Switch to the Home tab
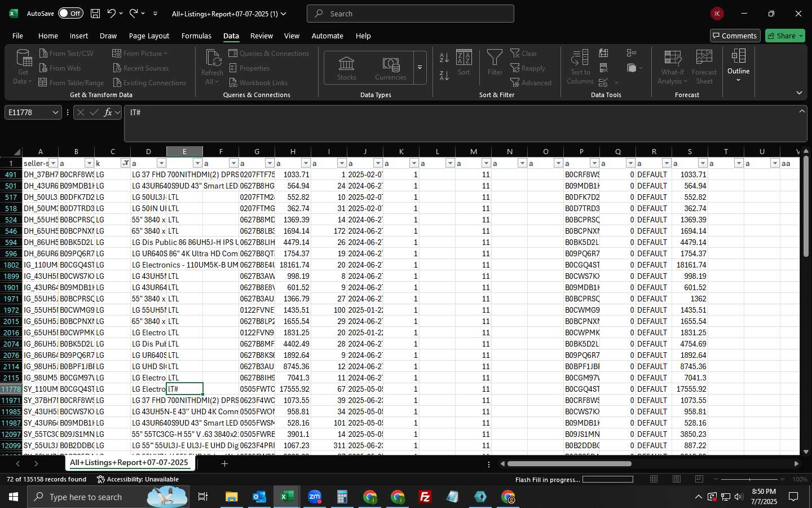Viewport: 812px width, 508px height. click(48, 36)
